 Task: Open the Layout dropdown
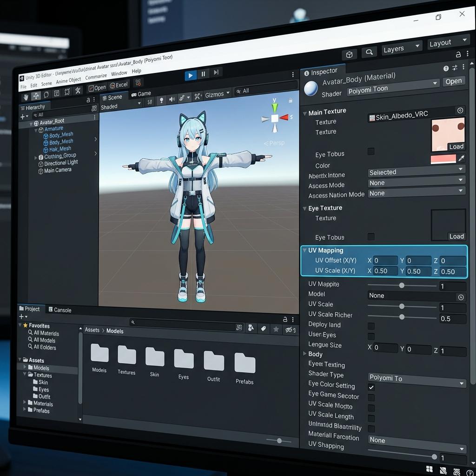(x=448, y=42)
